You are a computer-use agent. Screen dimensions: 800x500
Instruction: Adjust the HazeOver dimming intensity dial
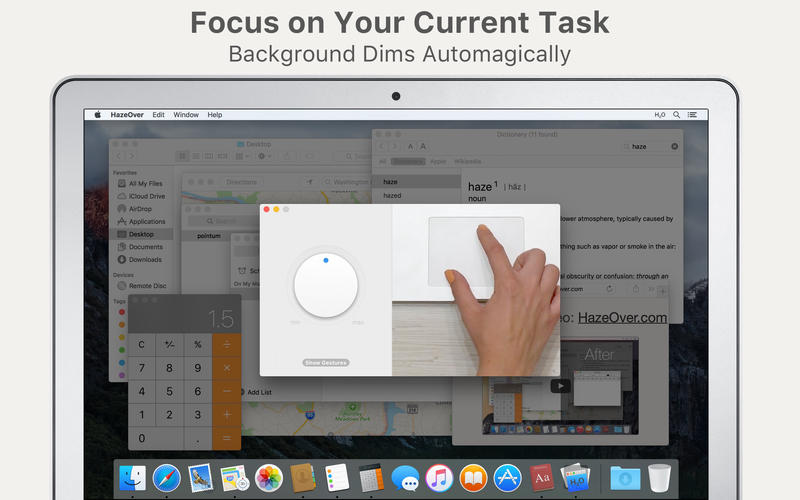[326, 285]
